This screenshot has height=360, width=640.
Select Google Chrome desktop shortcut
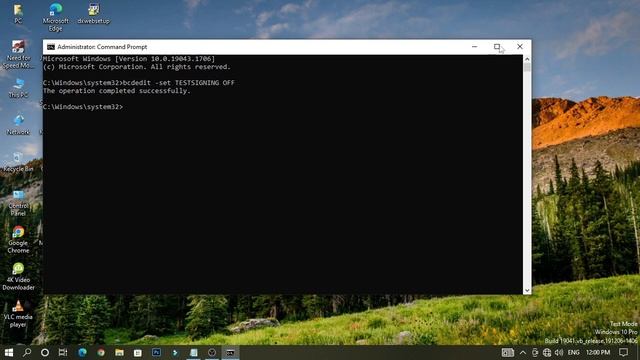pos(18,240)
